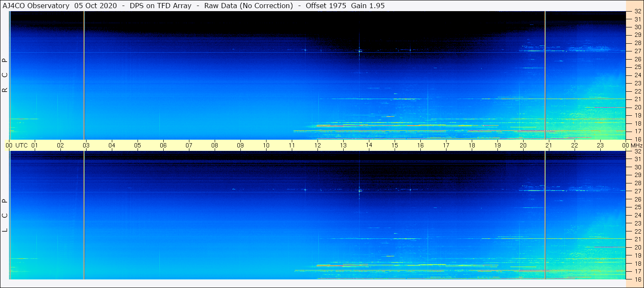Click the "MHz" label on time axis
644x288 pixels.
click(637, 145)
